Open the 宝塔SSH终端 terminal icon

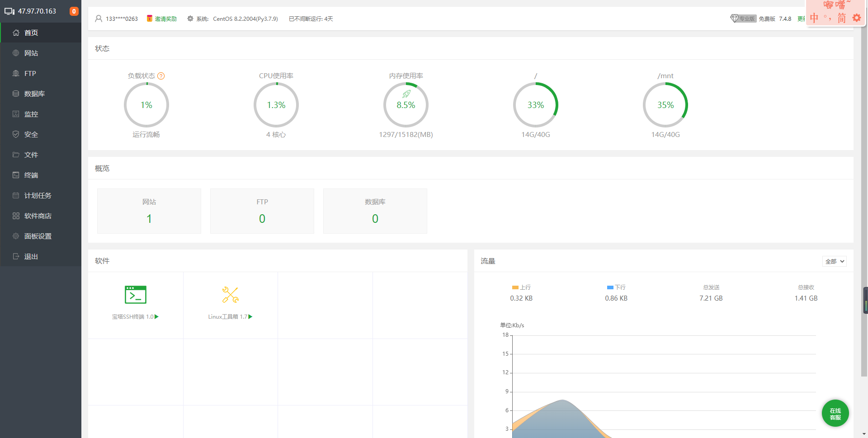click(x=136, y=295)
